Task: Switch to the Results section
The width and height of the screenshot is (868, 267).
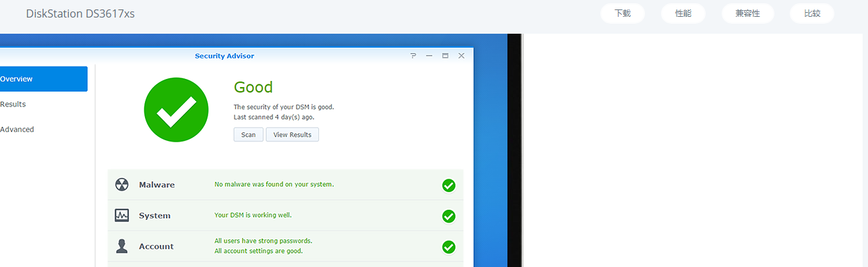Action: point(43,105)
